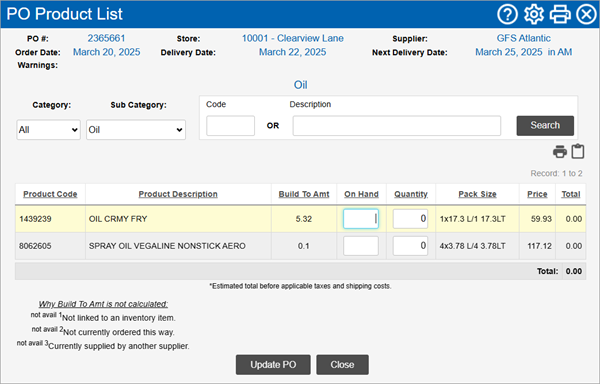The height and width of the screenshot is (384, 600).
Task: Click the Search button
Action: tap(545, 125)
